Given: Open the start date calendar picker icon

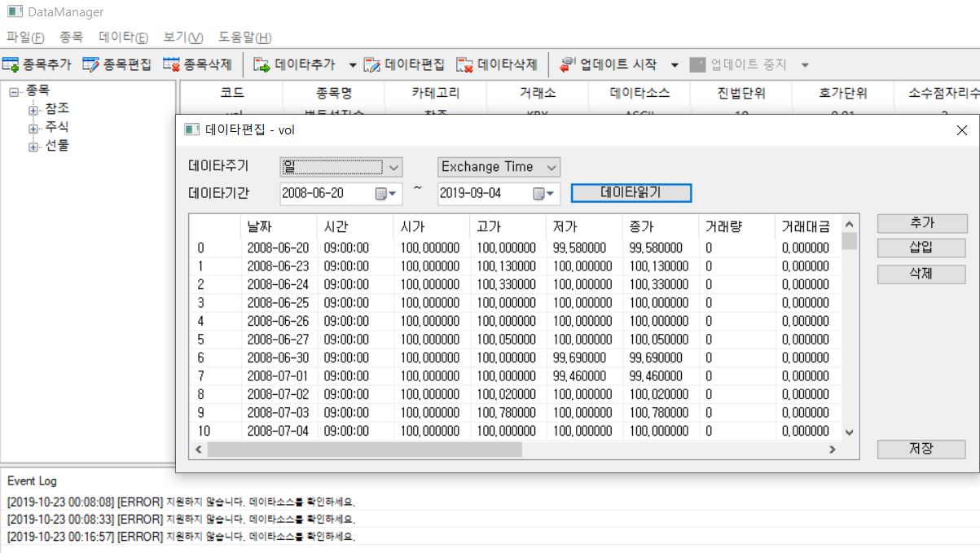Looking at the screenshot, I should tap(383, 194).
